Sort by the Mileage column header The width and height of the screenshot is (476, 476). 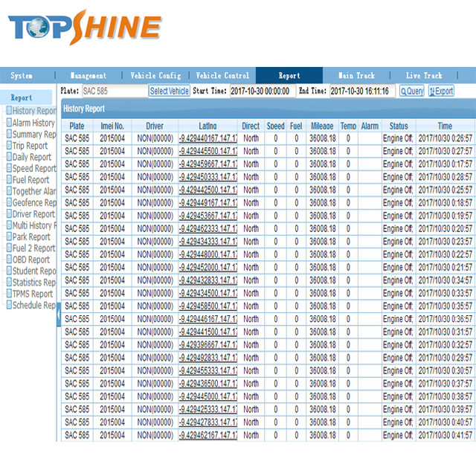pyautogui.click(x=322, y=126)
